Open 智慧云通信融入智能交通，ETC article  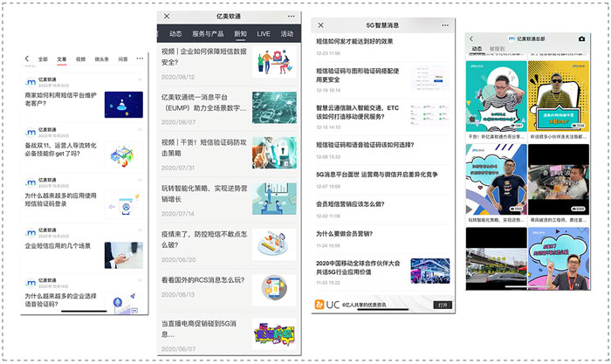click(357, 113)
